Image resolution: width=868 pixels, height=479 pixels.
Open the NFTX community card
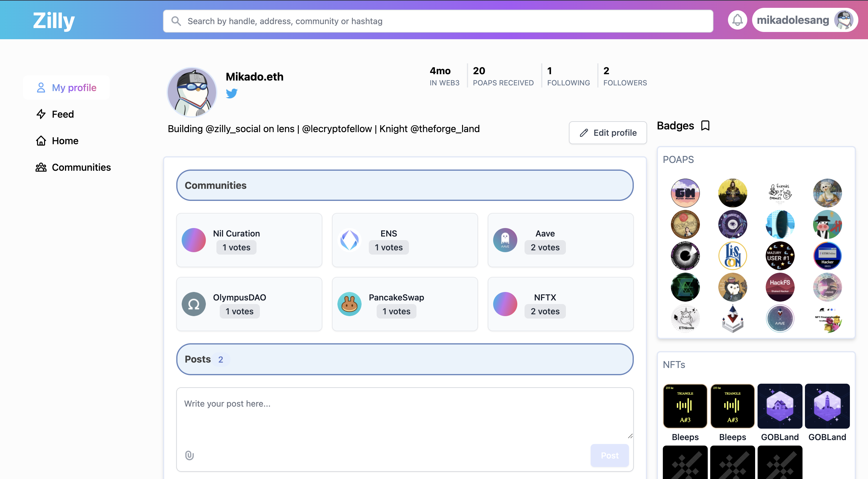pos(560,304)
